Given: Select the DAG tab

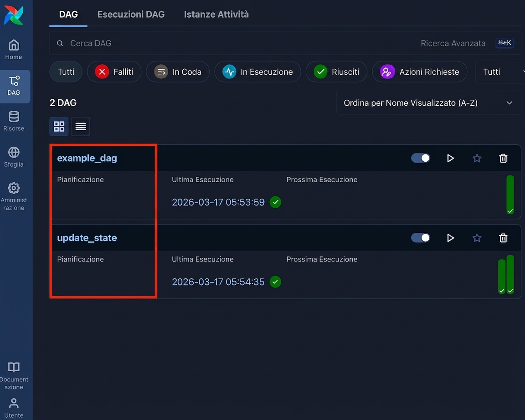Looking at the screenshot, I should (68, 15).
